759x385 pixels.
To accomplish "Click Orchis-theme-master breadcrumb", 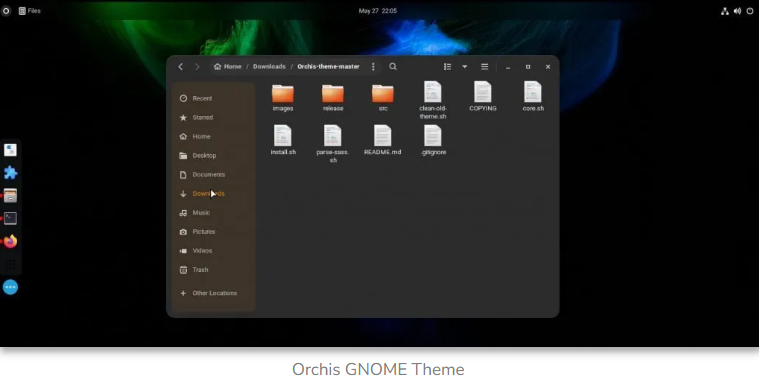I will [x=328, y=67].
